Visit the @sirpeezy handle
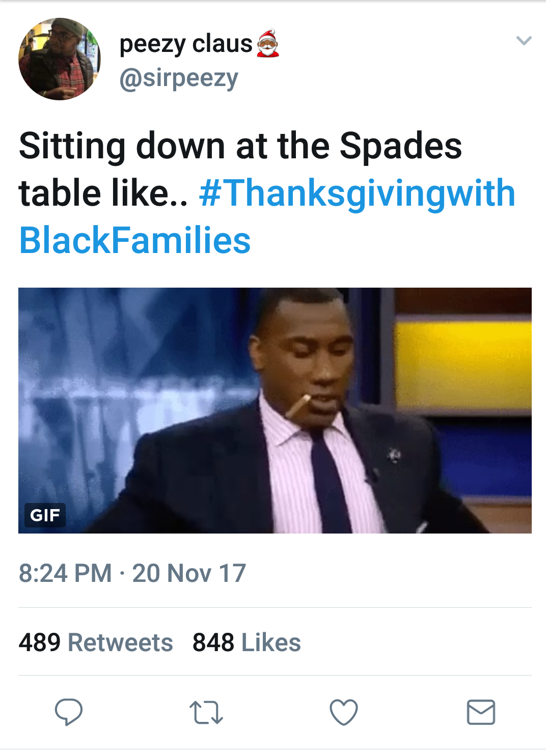The height and width of the screenshot is (756, 546). click(x=179, y=78)
